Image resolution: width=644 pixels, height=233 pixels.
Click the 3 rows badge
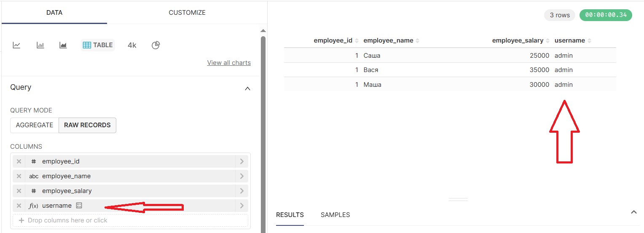(x=560, y=15)
